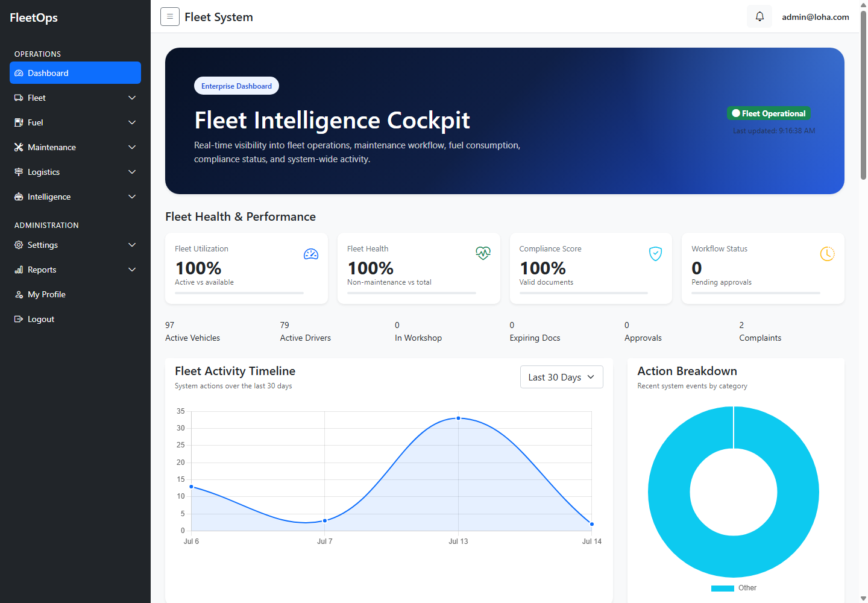868x603 pixels.
Task: Click the Compliance Score shield icon
Action: (x=655, y=254)
